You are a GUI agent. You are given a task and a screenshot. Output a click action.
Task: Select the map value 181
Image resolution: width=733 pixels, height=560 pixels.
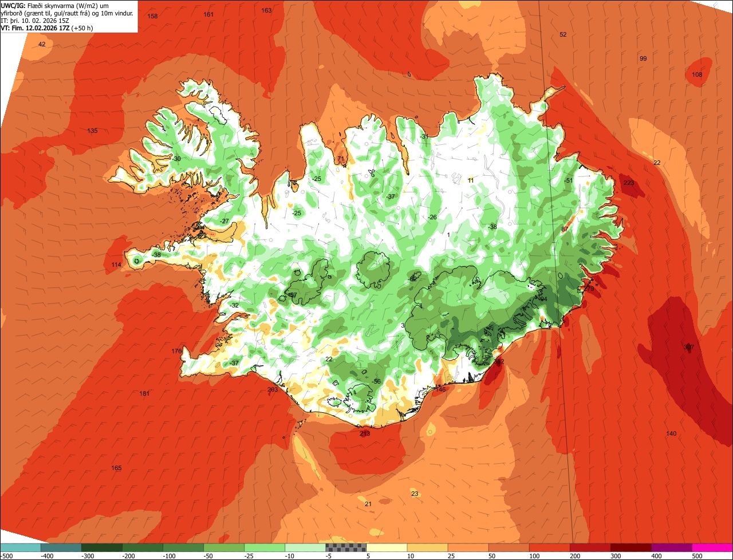tap(144, 393)
